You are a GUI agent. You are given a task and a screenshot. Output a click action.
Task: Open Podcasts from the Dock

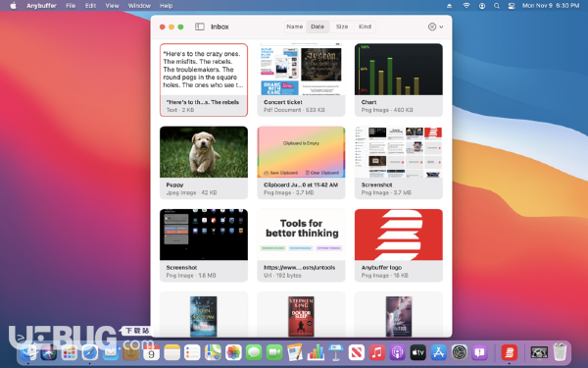(397, 352)
